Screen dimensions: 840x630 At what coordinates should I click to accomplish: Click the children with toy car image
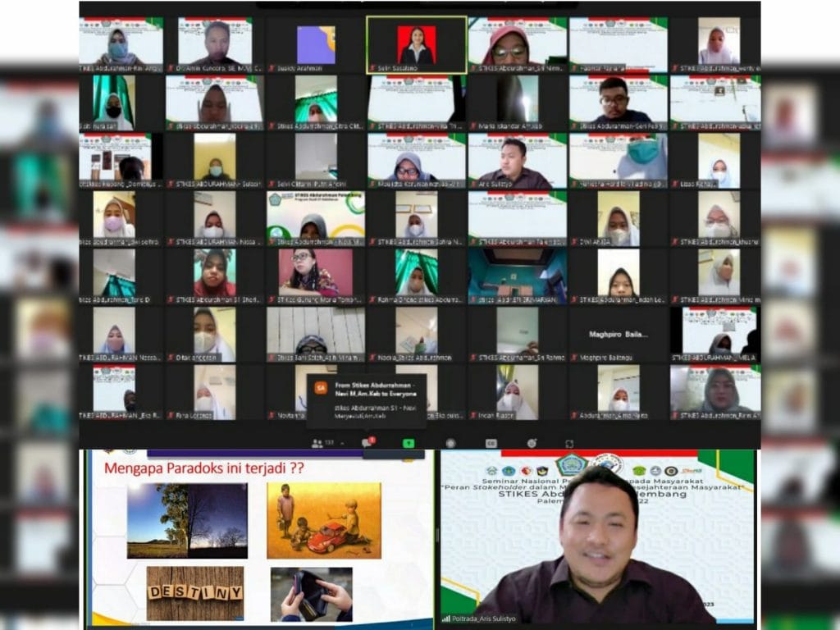[323, 520]
